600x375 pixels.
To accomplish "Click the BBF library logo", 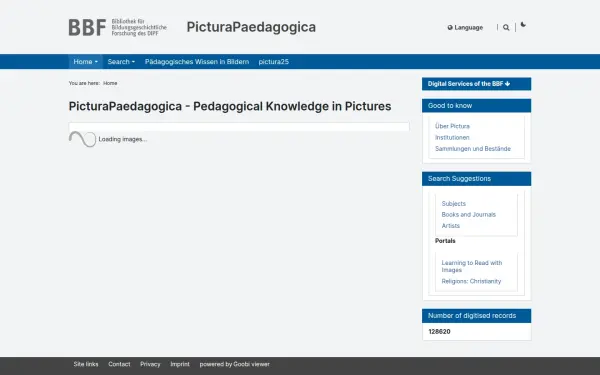I will tap(117, 27).
